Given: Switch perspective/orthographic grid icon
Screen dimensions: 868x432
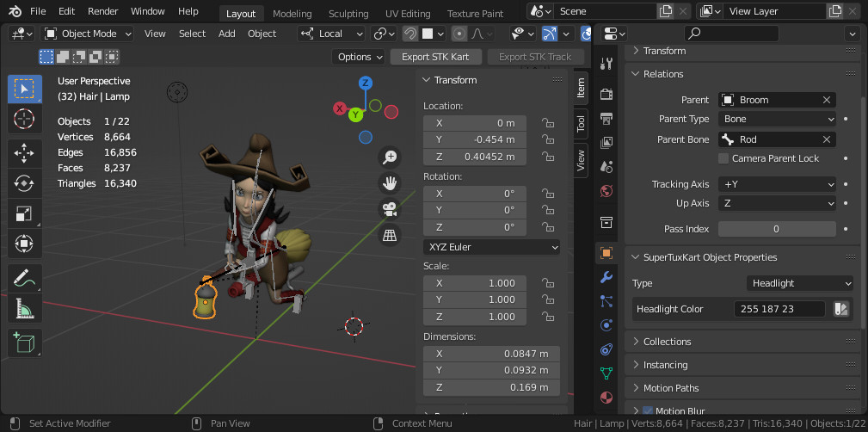Looking at the screenshot, I should point(390,236).
